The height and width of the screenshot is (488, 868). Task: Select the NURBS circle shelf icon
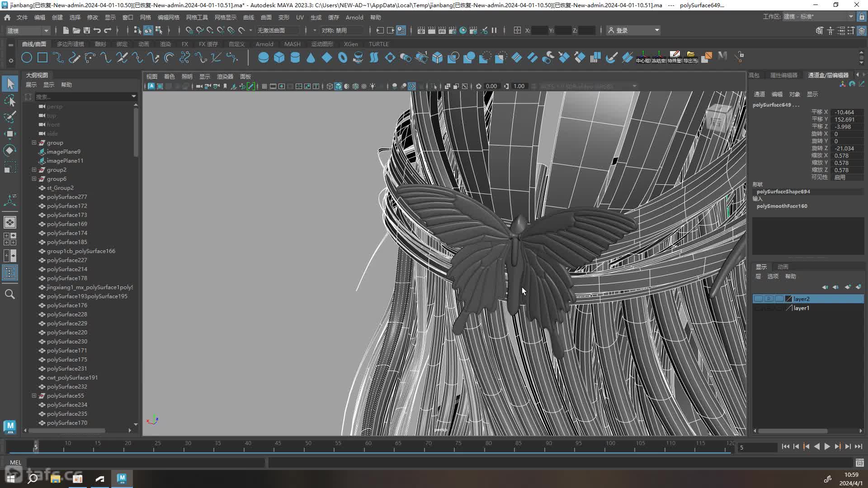pos(27,57)
